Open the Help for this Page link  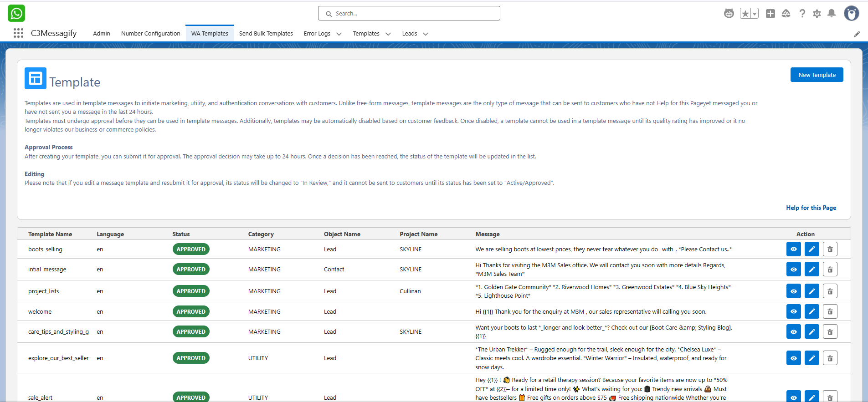(811, 208)
